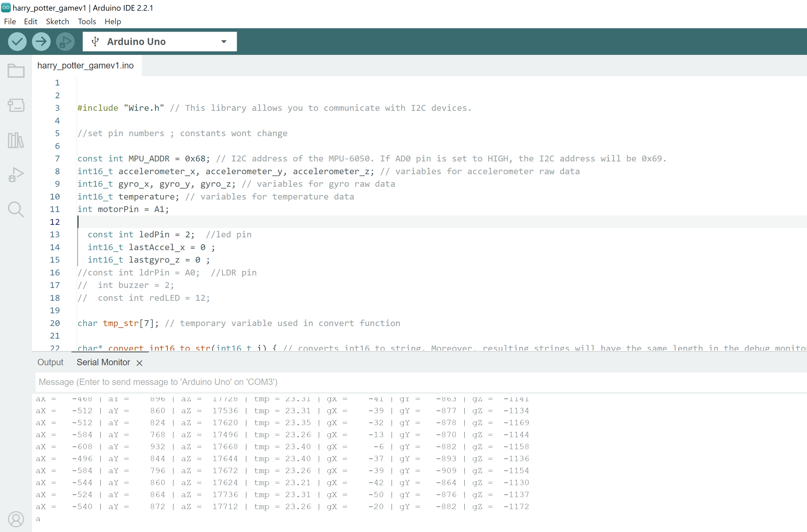807x532 pixels.
Task: Open the Debug panel in sidebar
Action: click(16, 175)
